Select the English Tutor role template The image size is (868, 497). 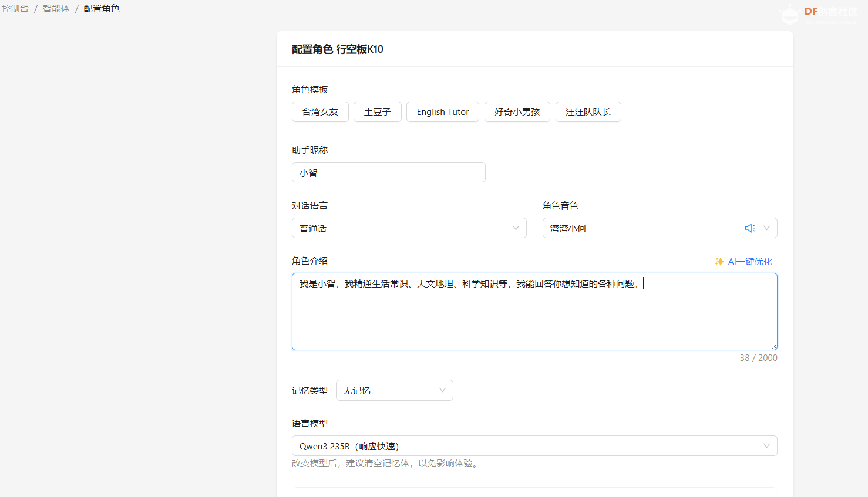pos(442,111)
